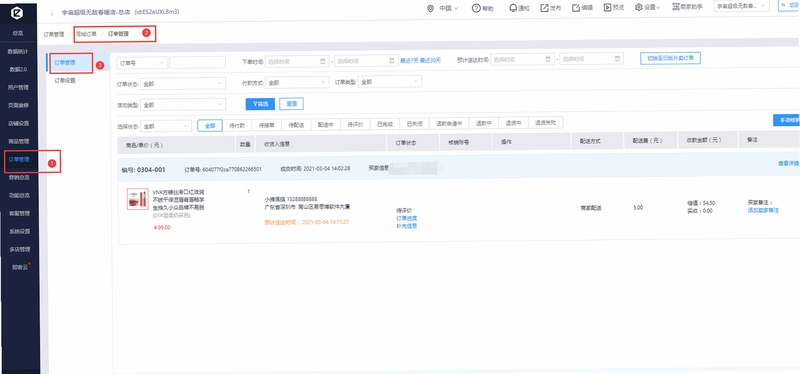
Task: Click the lipstick product thumbnail
Action: [x=138, y=199]
